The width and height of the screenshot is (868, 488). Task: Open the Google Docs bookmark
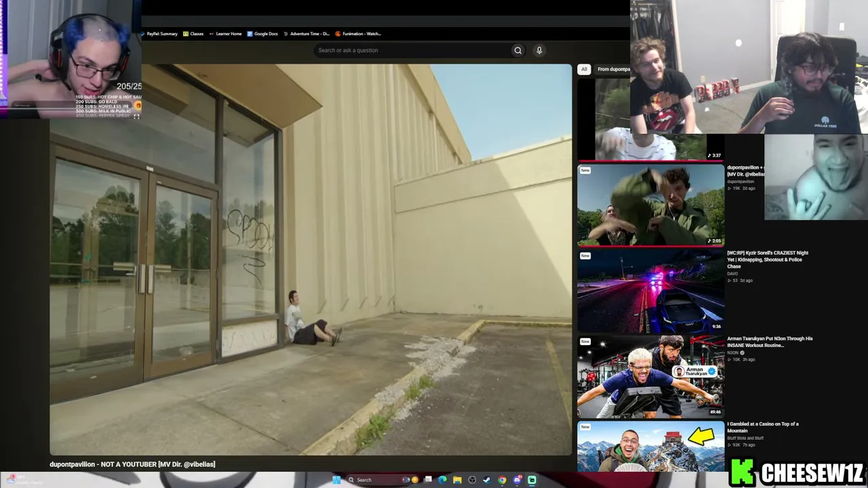262,34
